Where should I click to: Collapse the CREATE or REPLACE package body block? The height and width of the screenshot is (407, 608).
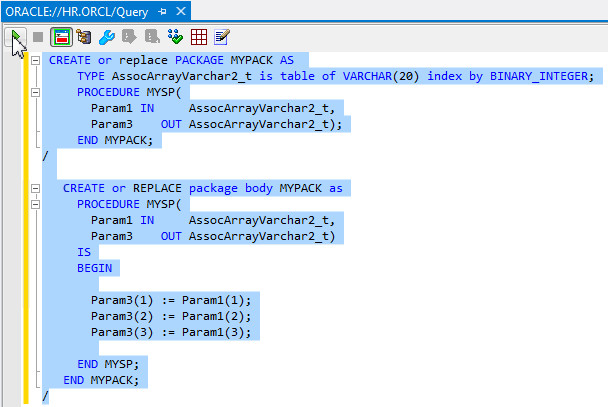pyautogui.click(x=35, y=188)
